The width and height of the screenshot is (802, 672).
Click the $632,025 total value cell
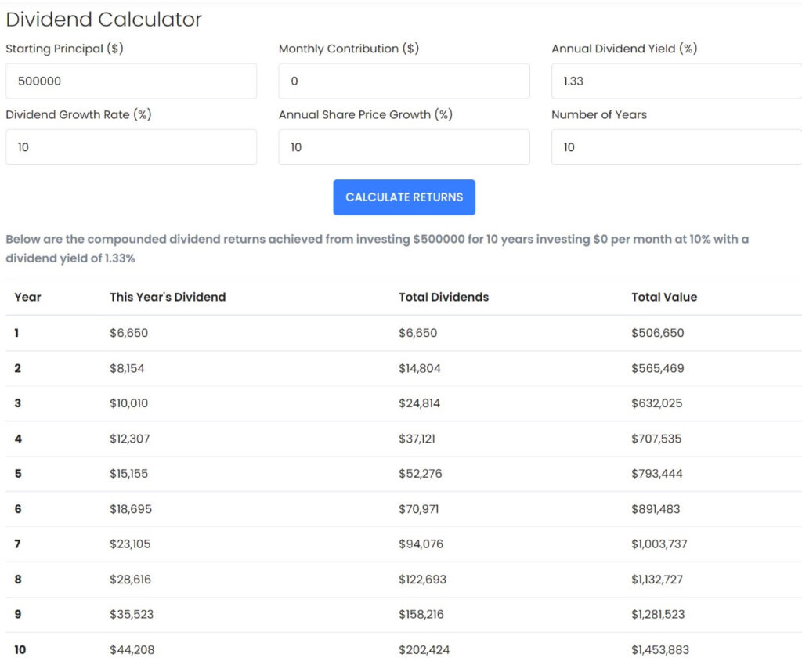[x=657, y=403]
